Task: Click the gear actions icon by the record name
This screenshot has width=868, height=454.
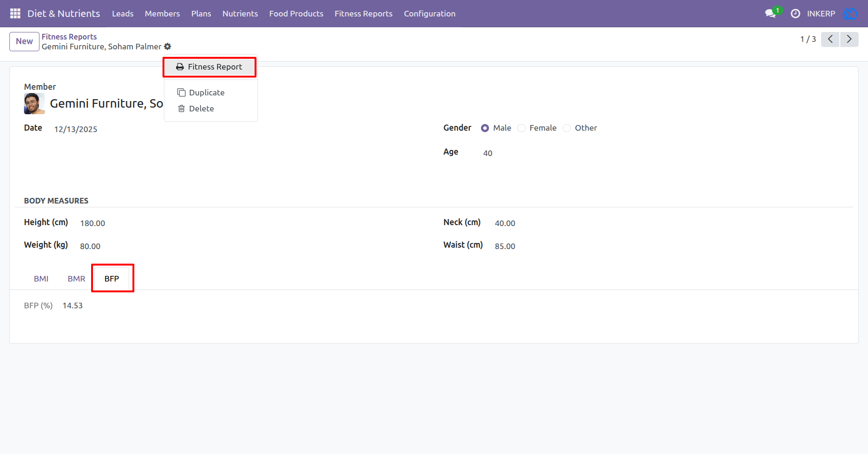Action: [x=168, y=47]
